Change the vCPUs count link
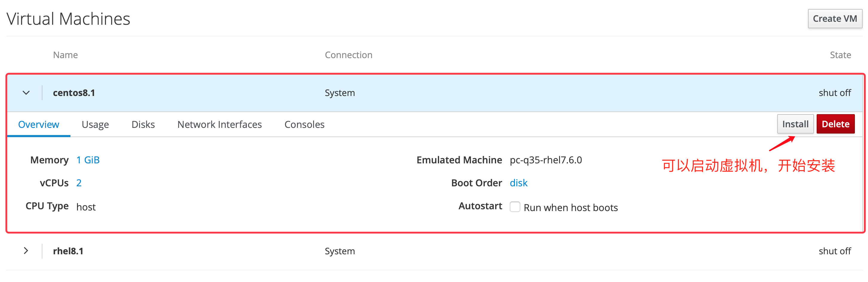 [x=79, y=183]
